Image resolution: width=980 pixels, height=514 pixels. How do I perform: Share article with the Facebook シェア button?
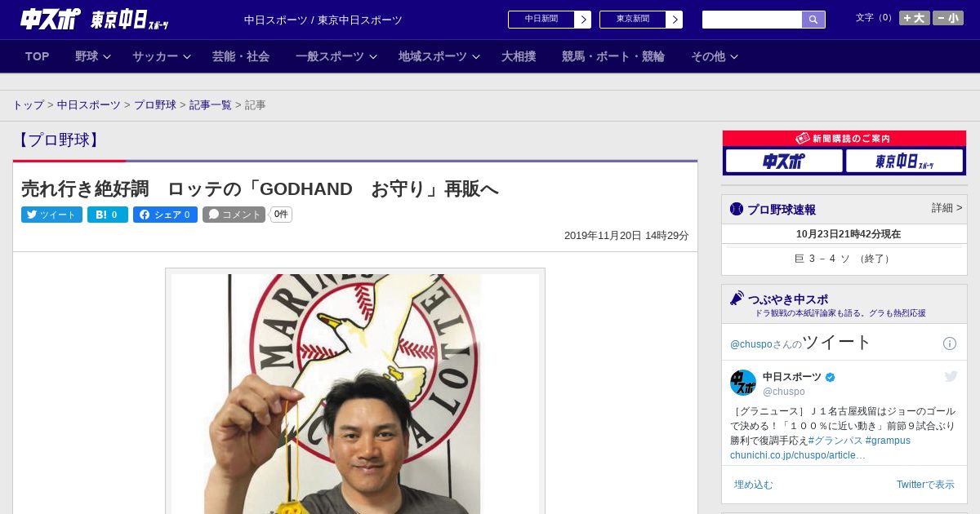pyautogui.click(x=165, y=215)
